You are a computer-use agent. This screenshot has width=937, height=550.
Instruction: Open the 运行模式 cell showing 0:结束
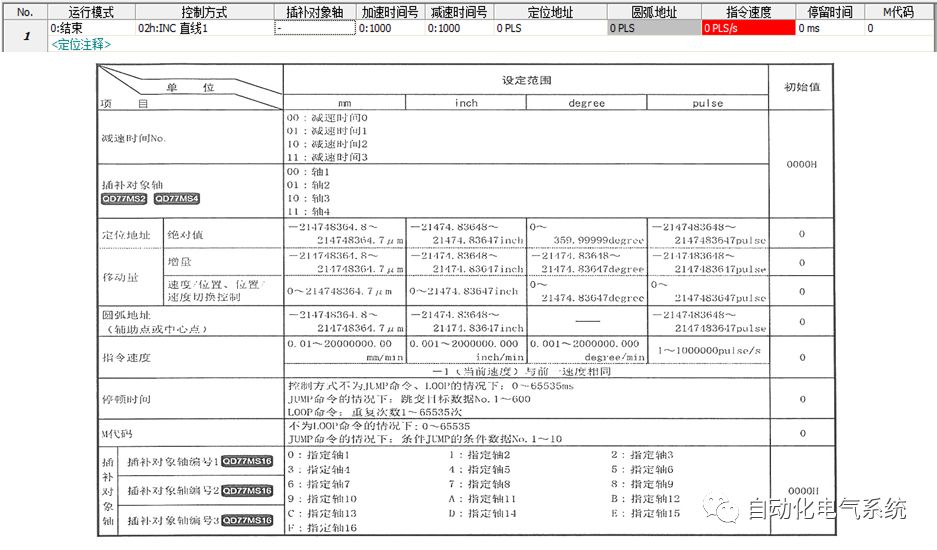pyautogui.click(x=90, y=29)
